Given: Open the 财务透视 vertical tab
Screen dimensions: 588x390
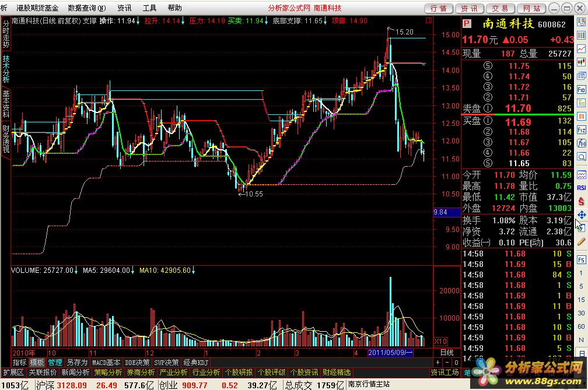Looking at the screenshot, I should pyautogui.click(x=6, y=139).
